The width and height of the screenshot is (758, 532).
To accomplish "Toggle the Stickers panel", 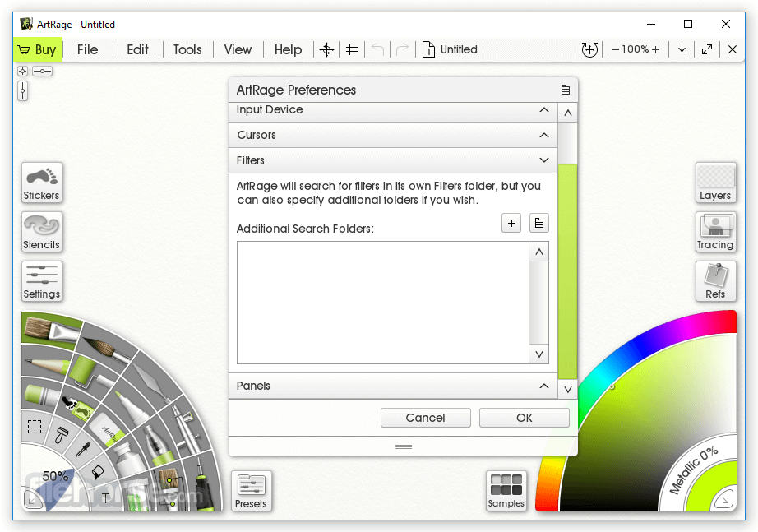I will tap(42, 183).
